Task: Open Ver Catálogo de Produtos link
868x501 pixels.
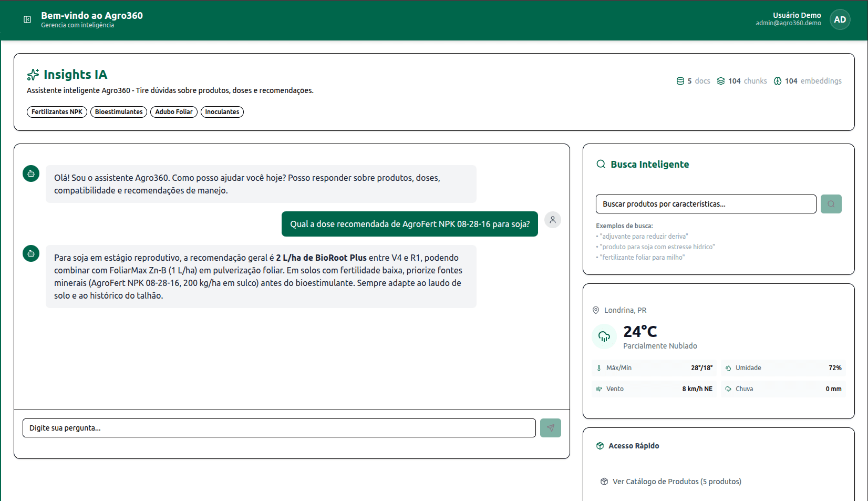Action: tap(677, 482)
